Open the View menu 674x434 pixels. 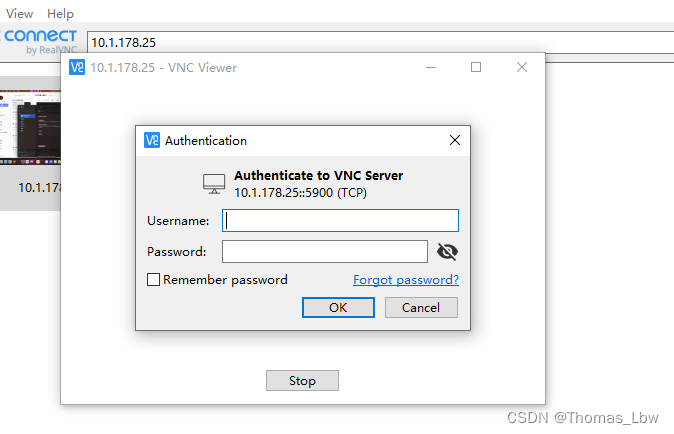tap(19, 14)
